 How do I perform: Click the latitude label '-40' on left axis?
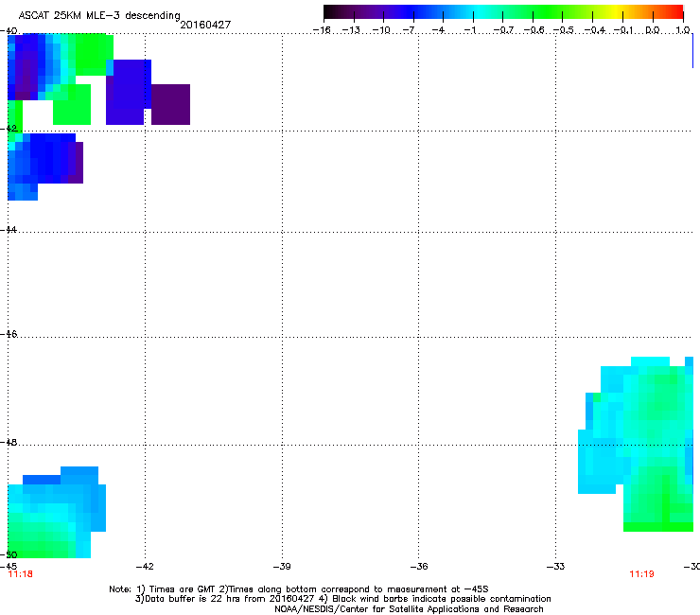pos(9,31)
